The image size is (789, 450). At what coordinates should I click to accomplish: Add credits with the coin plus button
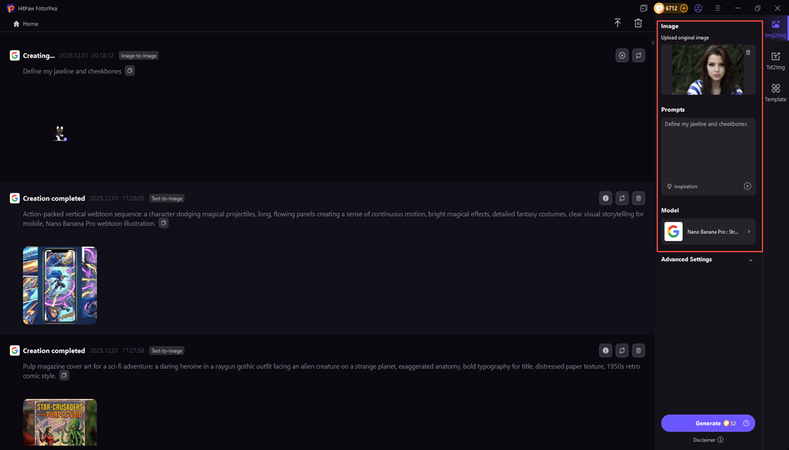pyautogui.click(x=683, y=8)
